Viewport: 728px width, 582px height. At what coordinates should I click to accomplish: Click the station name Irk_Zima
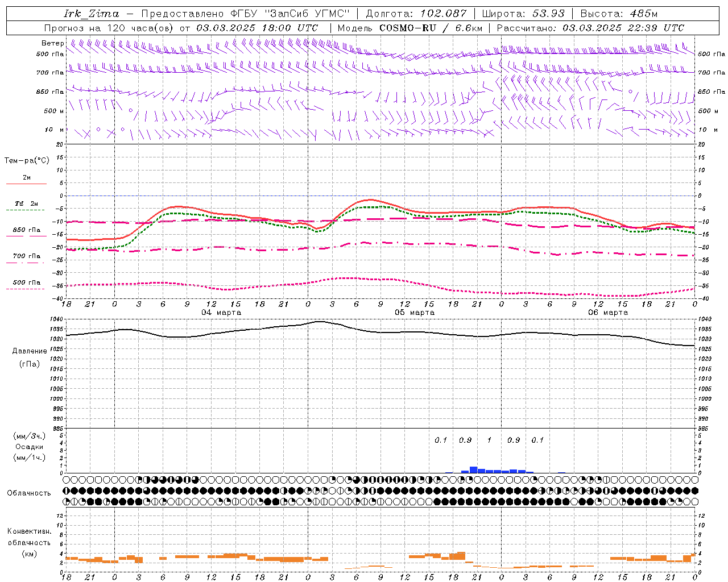pyautogui.click(x=92, y=14)
